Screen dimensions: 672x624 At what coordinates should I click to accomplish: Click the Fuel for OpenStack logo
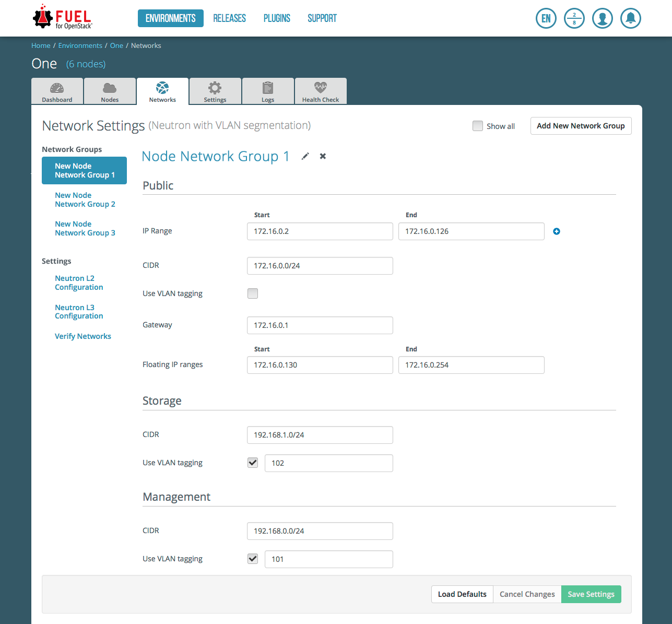coord(63,18)
